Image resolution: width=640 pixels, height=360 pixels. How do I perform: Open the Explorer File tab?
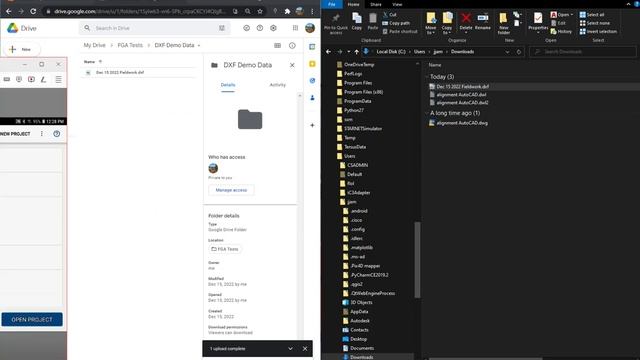click(332, 4)
